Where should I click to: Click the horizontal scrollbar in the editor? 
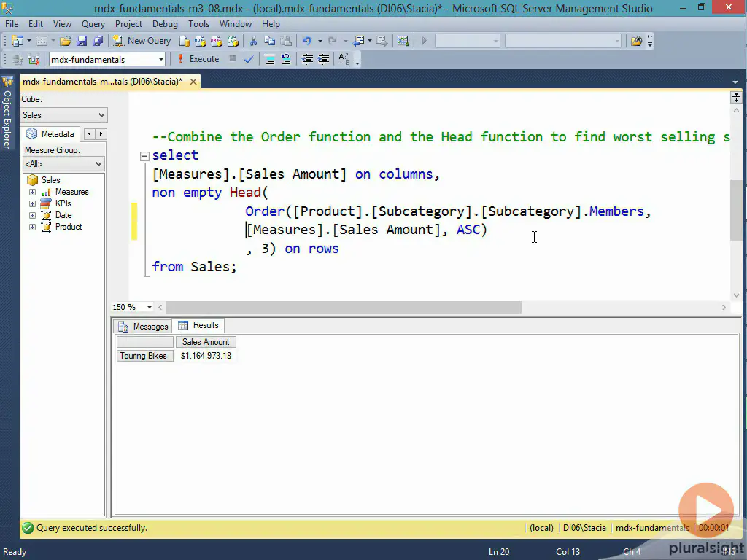click(x=343, y=307)
